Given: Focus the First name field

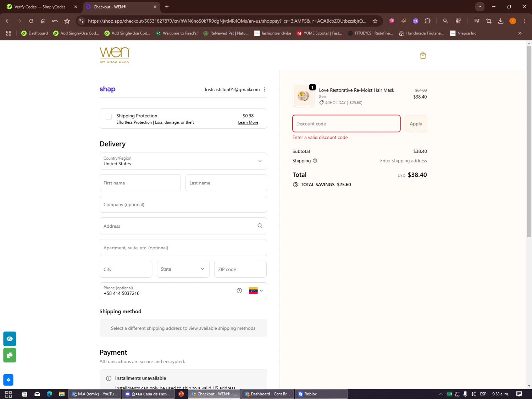Looking at the screenshot, I should point(140,183).
